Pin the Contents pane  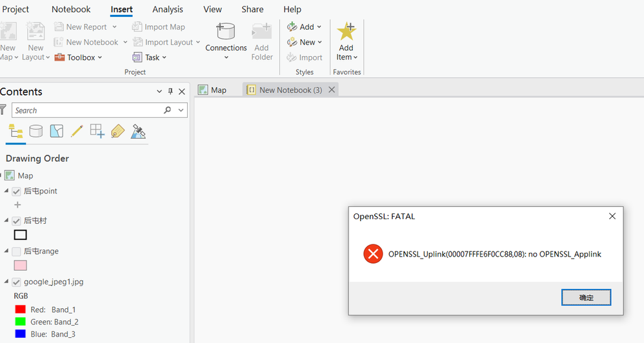pos(170,92)
